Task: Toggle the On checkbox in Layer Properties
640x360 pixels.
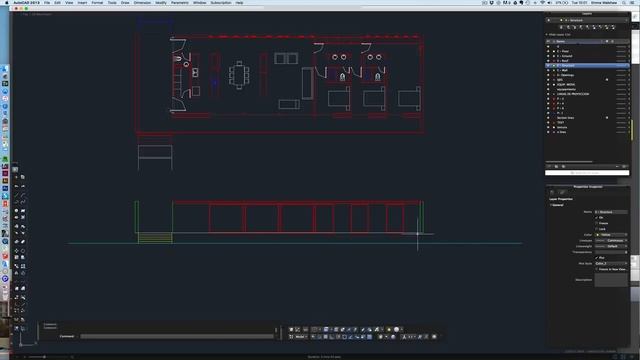Action: pyautogui.click(x=597, y=218)
